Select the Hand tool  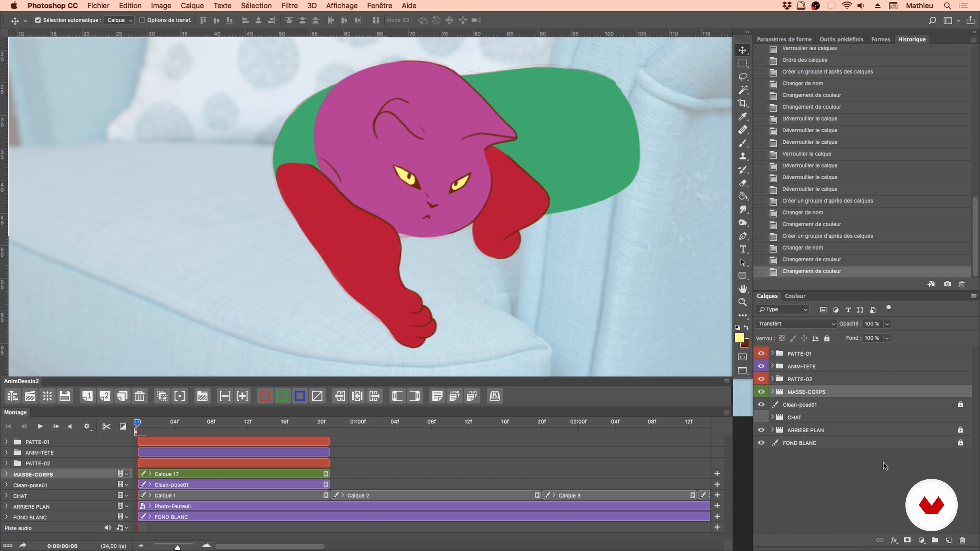(743, 289)
